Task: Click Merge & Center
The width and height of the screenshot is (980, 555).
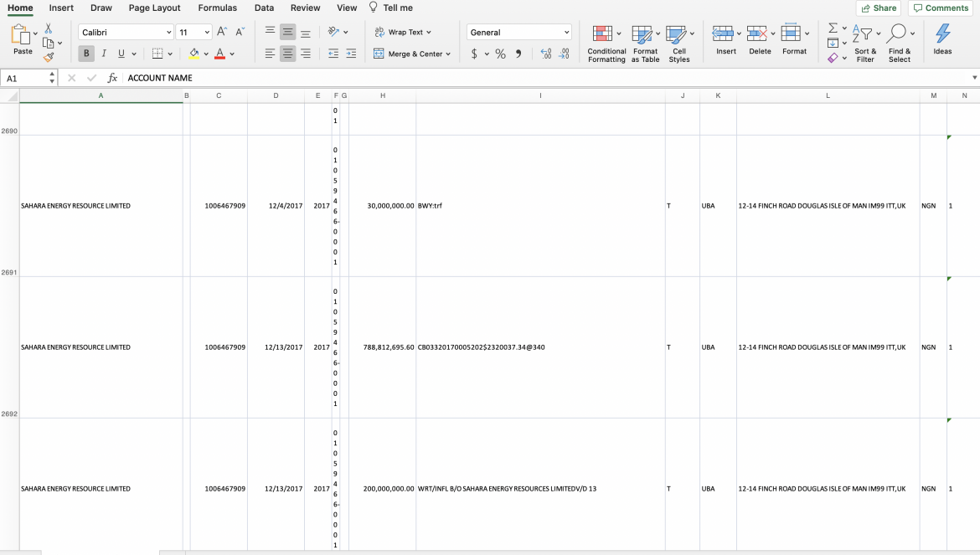Action: point(408,54)
